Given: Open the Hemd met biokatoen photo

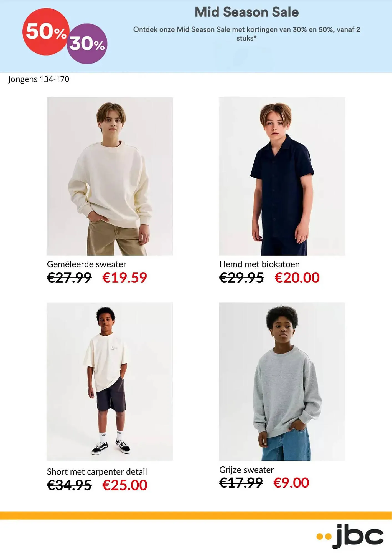Looking at the screenshot, I should [x=282, y=176].
